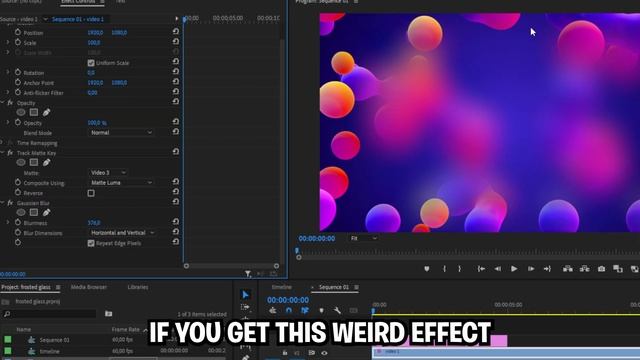The height and width of the screenshot is (360, 640).
Task: Uncheck Uniform Scale checkbox
Action: pos(91,63)
